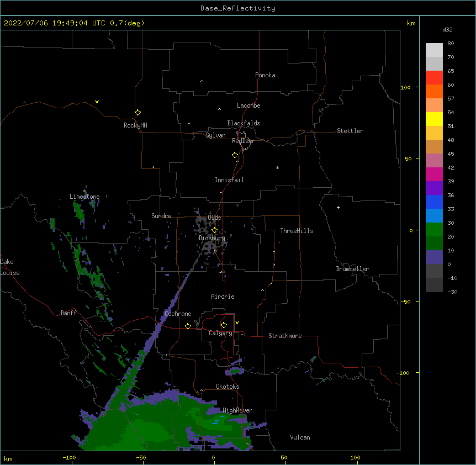This screenshot has height=465, width=476.
Task: Select the Sylvan label
Action: click(x=215, y=135)
